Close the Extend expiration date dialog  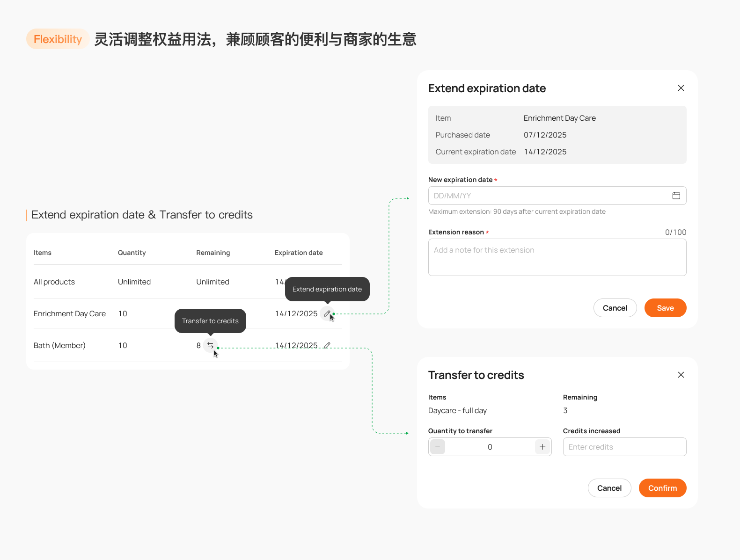coord(681,88)
